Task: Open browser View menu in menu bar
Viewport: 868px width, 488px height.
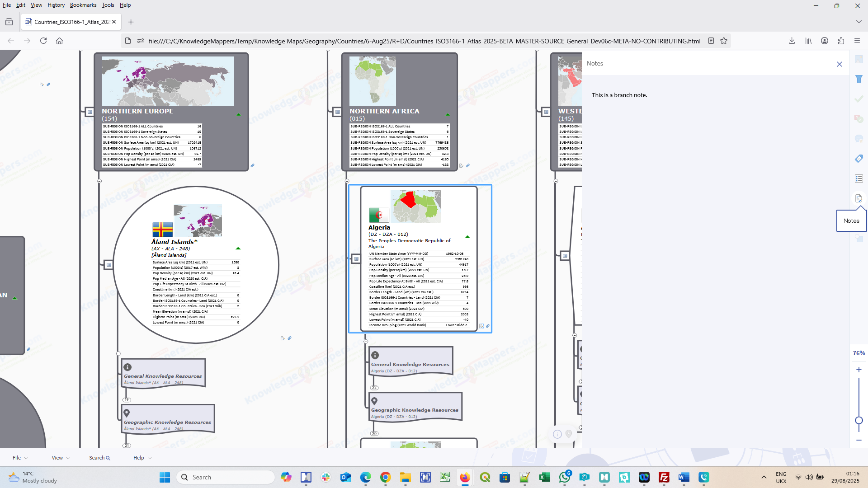Action: (36, 5)
